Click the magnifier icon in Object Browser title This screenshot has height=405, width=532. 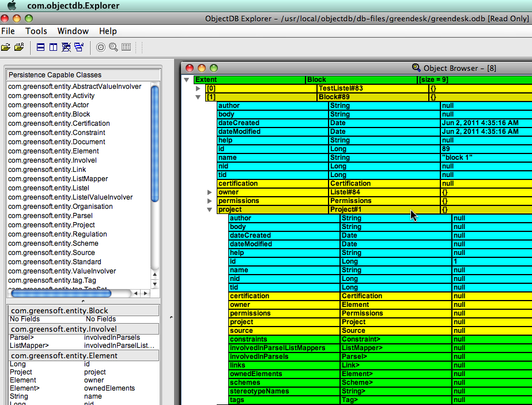point(416,67)
